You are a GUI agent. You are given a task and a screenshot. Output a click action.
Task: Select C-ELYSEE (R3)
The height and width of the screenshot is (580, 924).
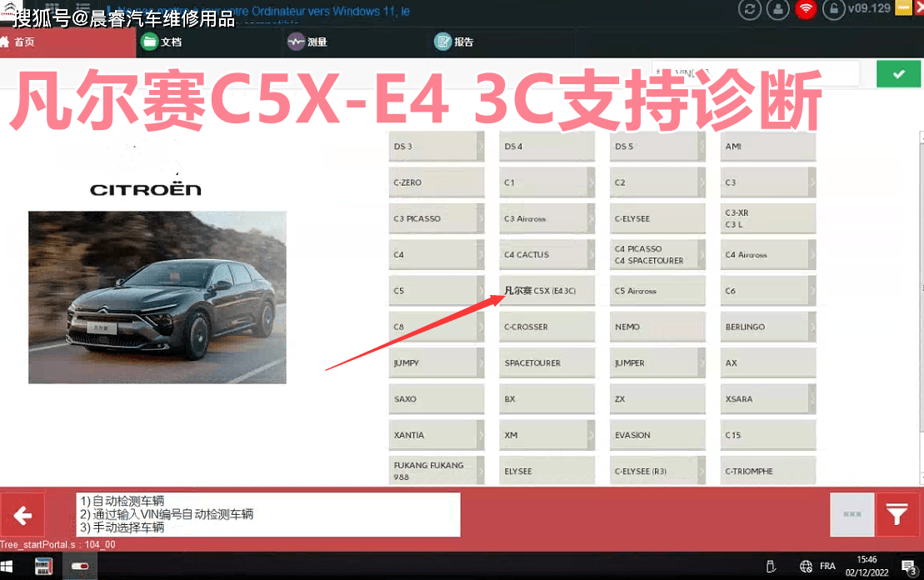tap(657, 471)
